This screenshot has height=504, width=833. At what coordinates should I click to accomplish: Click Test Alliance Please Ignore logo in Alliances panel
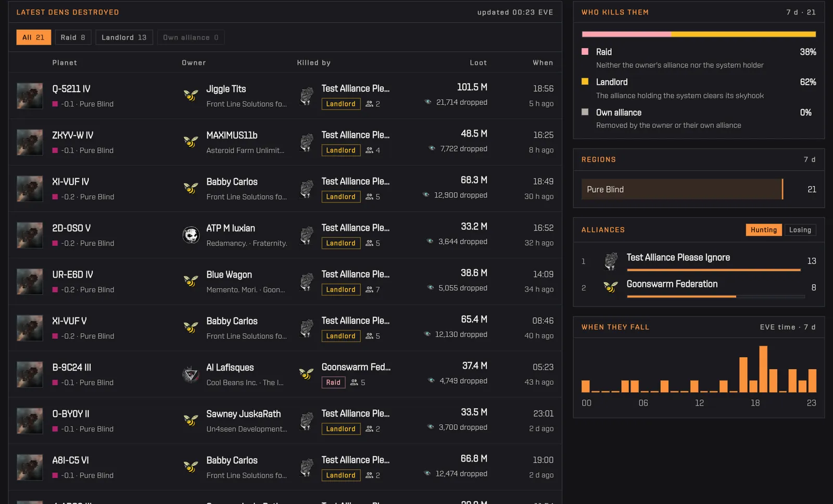pyautogui.click(x=611, y=261)
